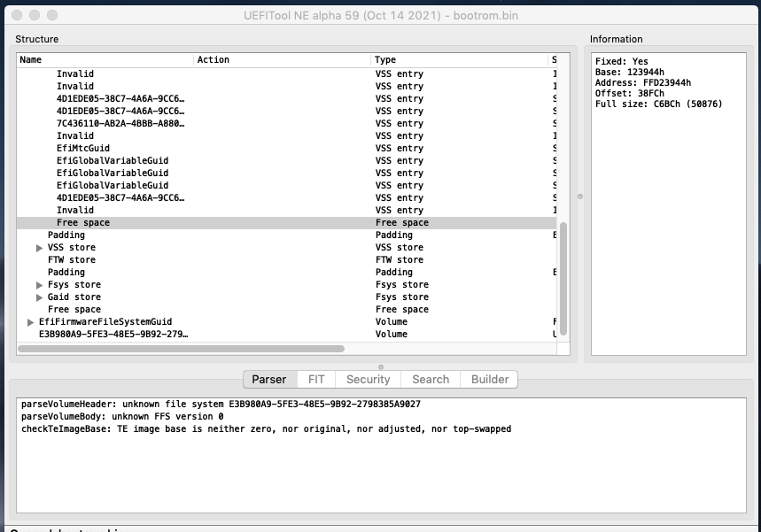
Task: Expand the Fsys store tree node
Action: (x=39, y=285)
